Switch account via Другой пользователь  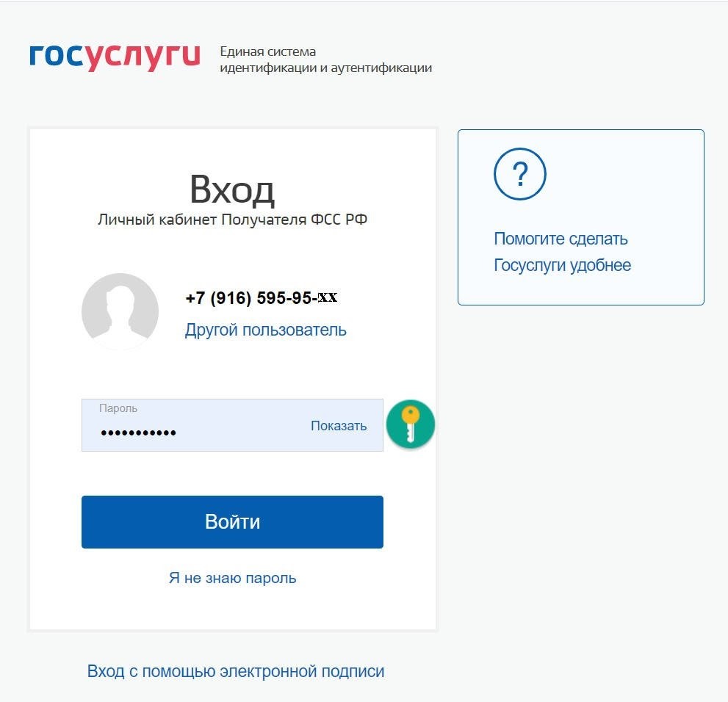pos(265,330)
